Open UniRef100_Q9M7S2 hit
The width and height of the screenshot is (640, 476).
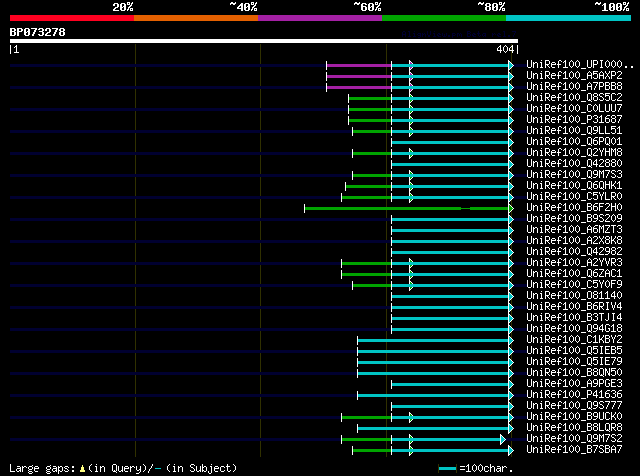(x=574, y=439)
